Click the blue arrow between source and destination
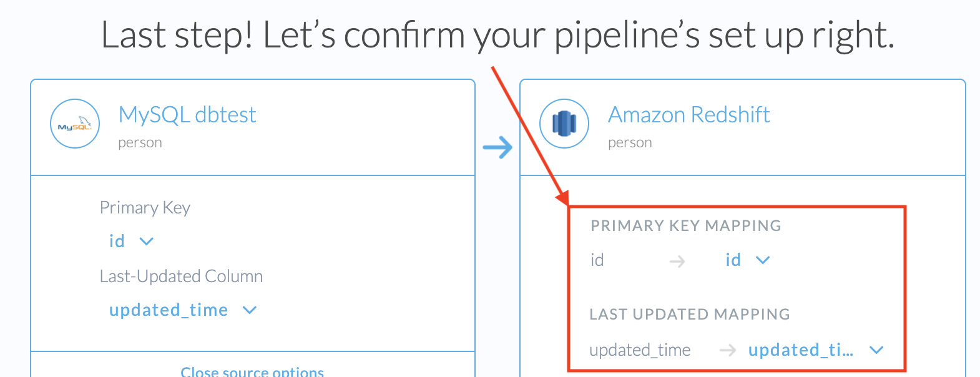The width and height of the screenshot is (980, 377). (x=497, y=148)
